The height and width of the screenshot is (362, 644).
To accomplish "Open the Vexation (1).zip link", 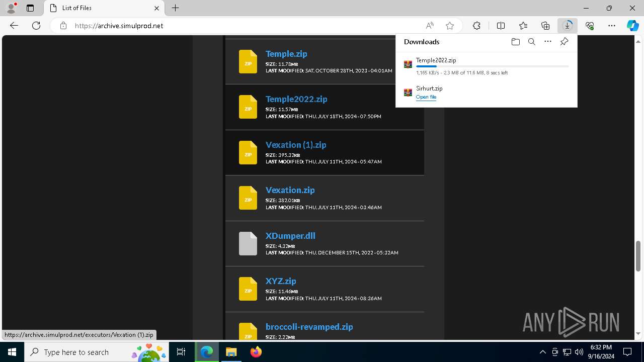I will [x=296, y=145].
